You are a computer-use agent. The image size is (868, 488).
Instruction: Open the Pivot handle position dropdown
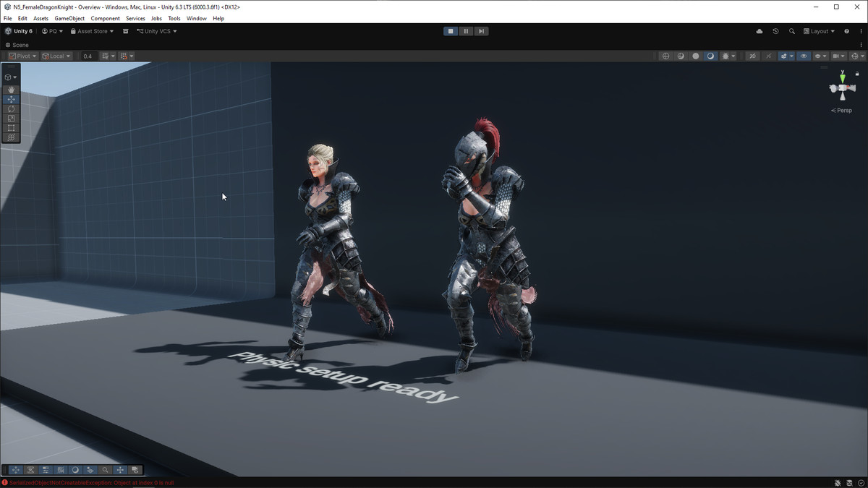click(x=23, y=56)
